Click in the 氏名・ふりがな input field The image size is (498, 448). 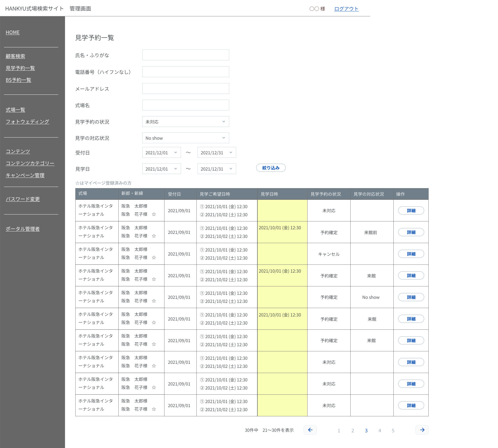tap(185, 55)
